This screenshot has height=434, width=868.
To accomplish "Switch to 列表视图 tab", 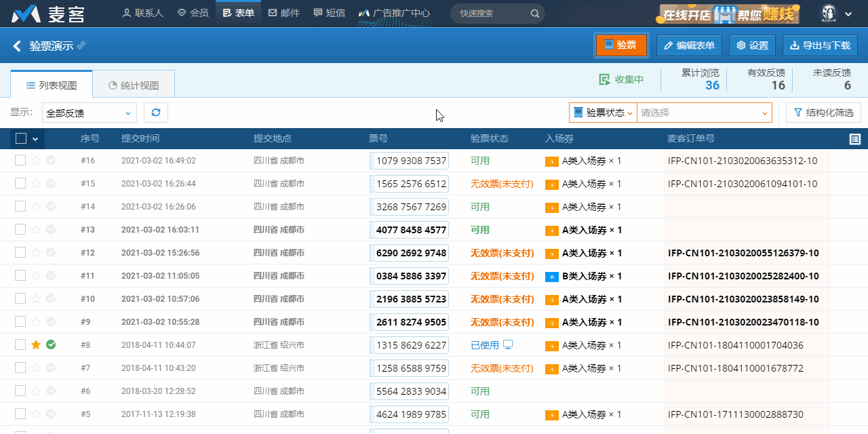I will pos(52,85).
